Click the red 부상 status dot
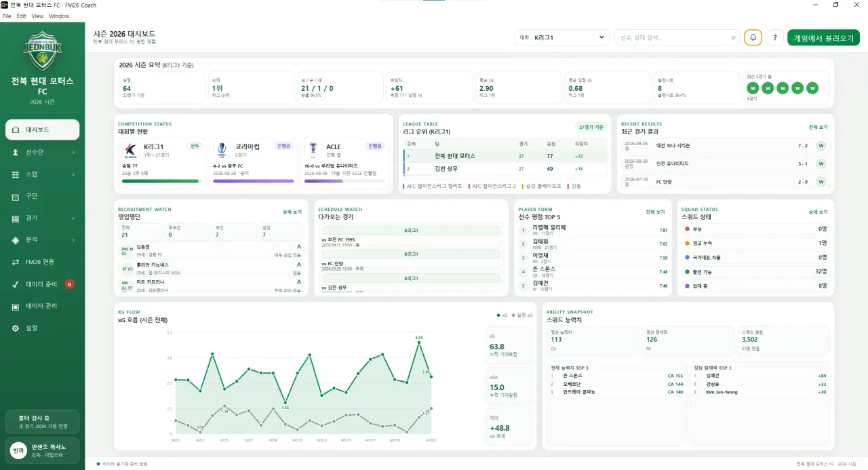The width and height of the screenshot is (868, 470). point(688,229)
